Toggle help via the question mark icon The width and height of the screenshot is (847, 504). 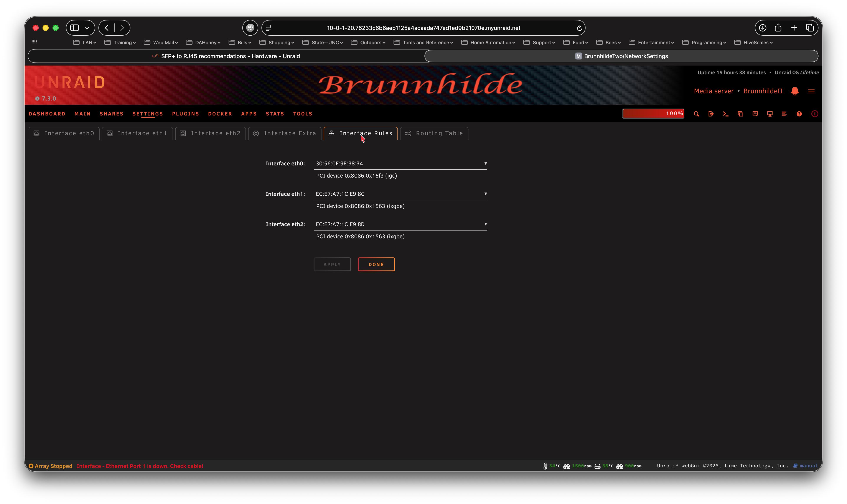[799, 114]
